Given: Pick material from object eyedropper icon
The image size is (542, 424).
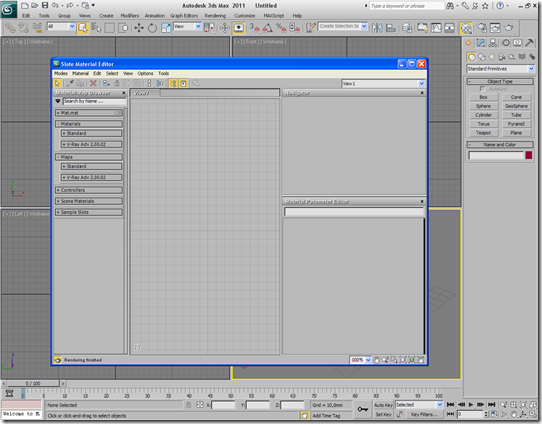Looking at the screenshot, I should tap(70, 83).
